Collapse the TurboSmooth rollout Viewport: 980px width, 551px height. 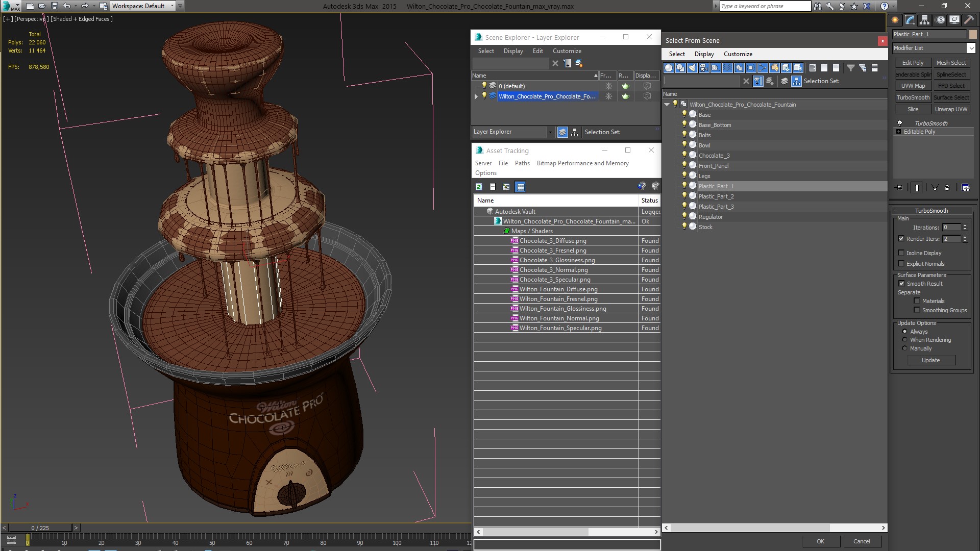click(x=932, y=211)
